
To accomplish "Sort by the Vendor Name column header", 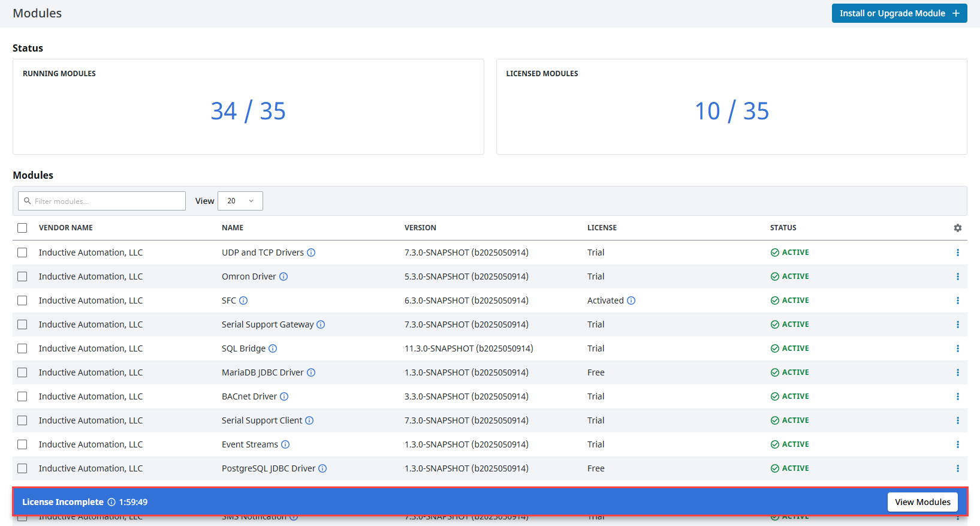I will coord(66,228).
